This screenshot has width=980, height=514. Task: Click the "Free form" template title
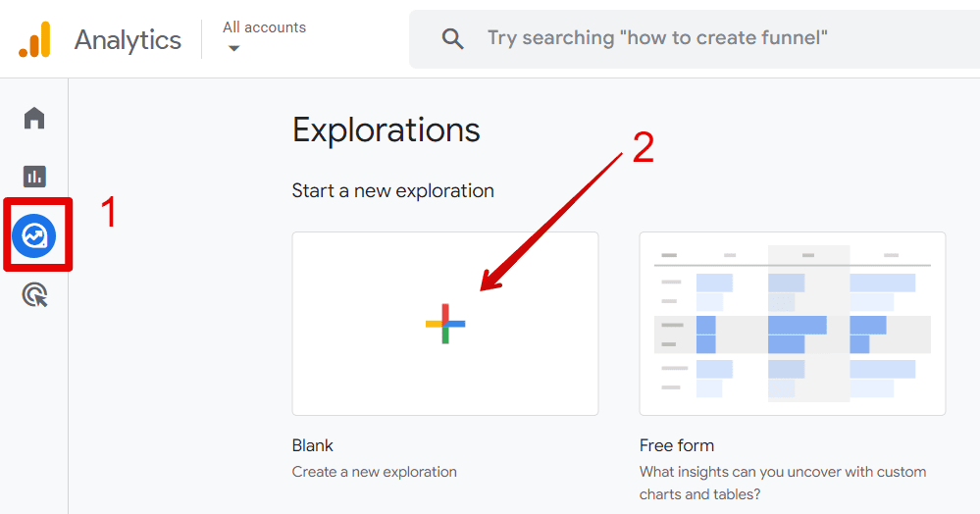pos(677,445)
